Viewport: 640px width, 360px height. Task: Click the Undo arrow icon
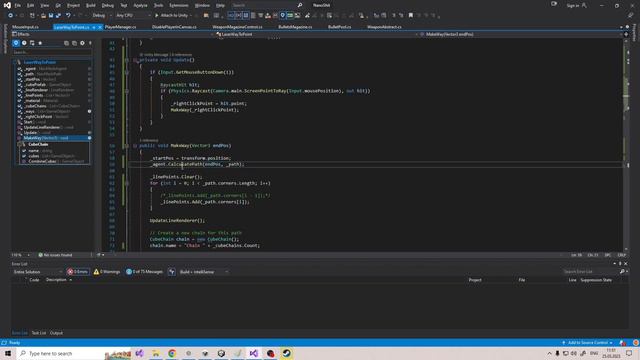click(x=68, y=16)
